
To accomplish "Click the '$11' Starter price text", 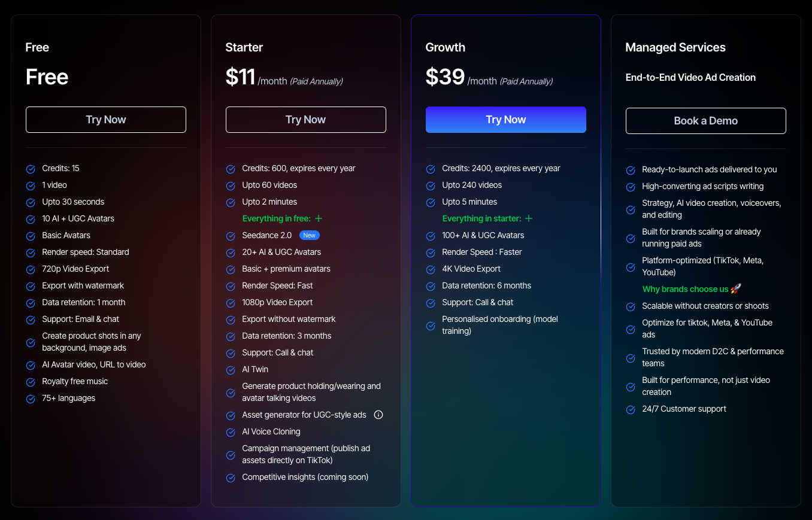I will point(240,77).
